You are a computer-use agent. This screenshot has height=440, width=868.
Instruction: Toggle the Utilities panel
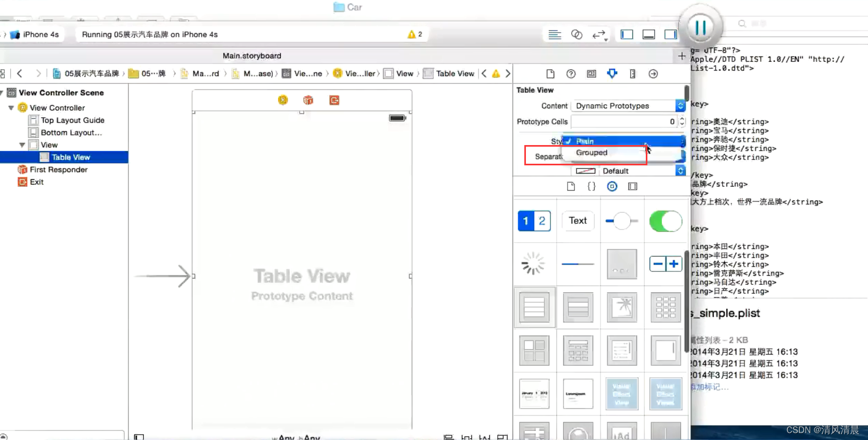(671, 35)
